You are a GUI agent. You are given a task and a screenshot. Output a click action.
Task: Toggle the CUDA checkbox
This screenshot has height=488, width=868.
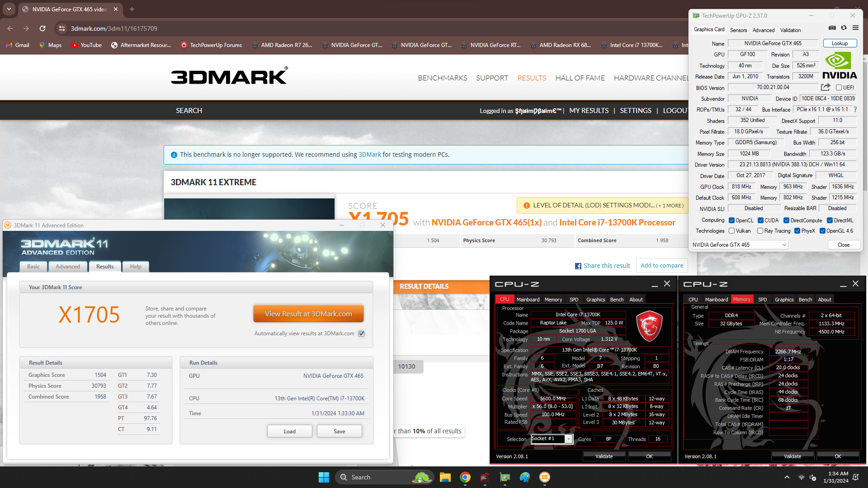760,221
